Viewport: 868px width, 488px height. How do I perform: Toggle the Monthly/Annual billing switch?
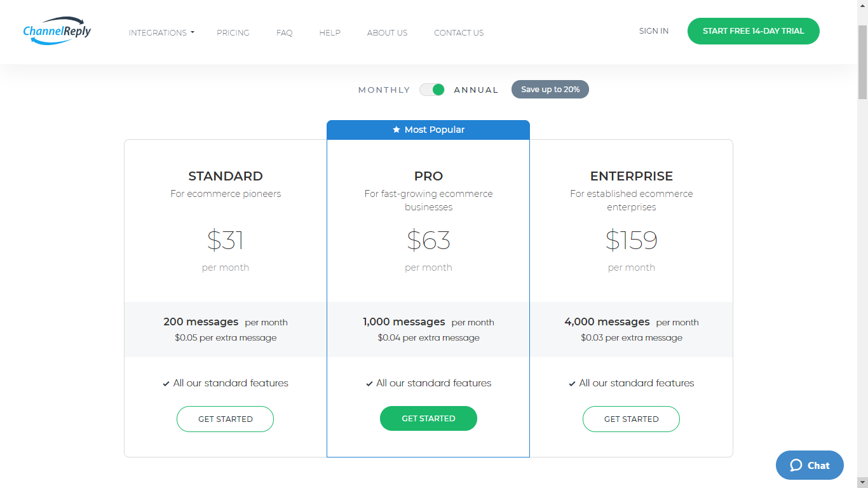click(x=432, y=90)
